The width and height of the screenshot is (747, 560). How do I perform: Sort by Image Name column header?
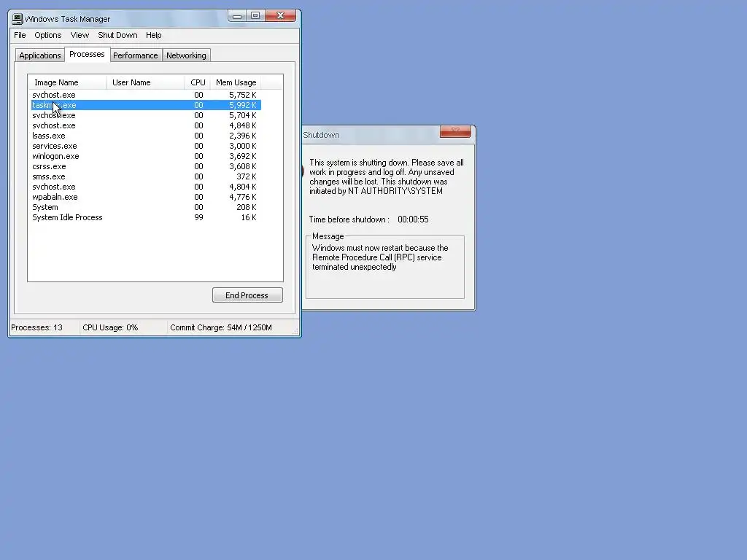[67, 82]
